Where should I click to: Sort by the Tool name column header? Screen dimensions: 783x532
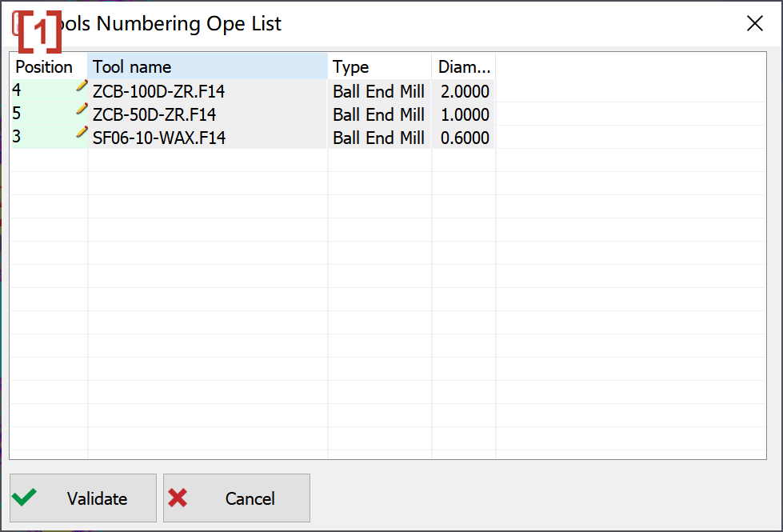[x=208, y=66]
